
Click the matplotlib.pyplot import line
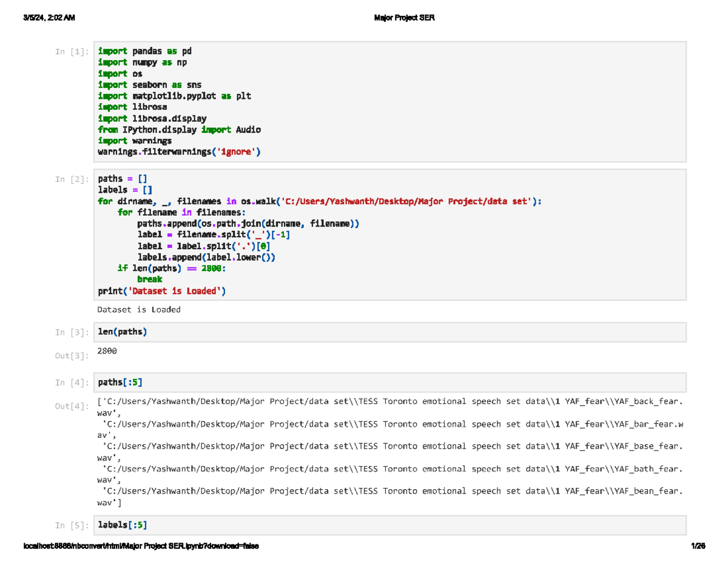(174, 96)
